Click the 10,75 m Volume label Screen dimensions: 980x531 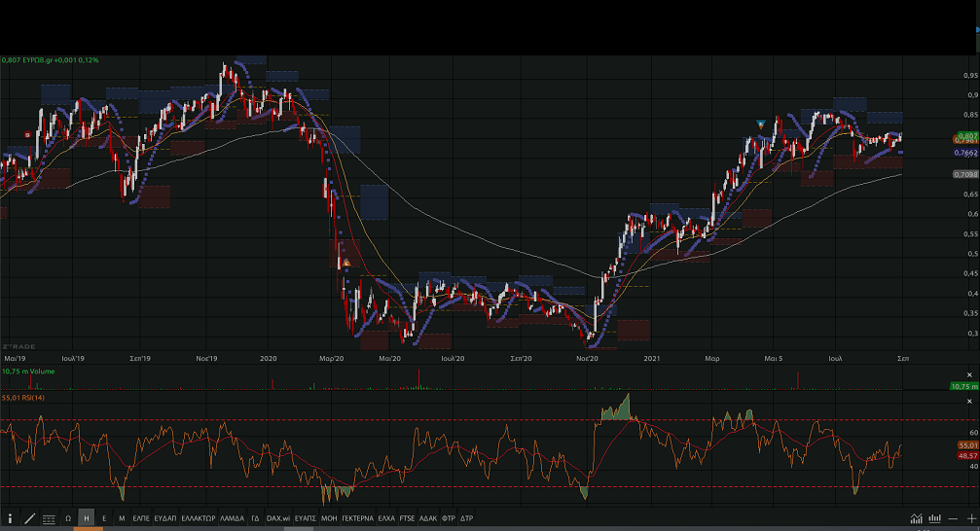(x=29, y=371)
